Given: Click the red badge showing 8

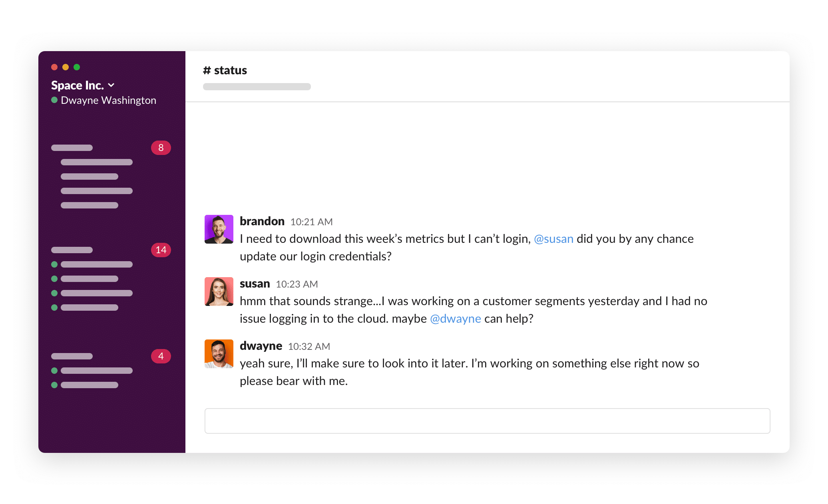Looking at the screenshot, I should 161,148.
